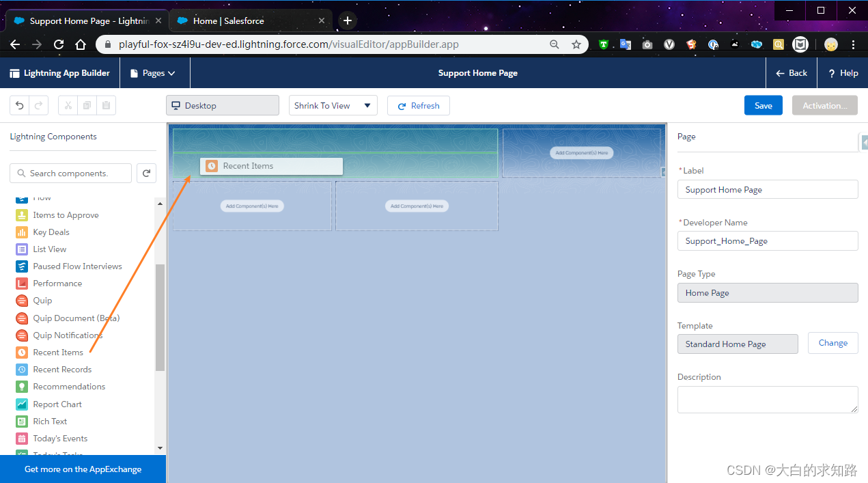Click the Back button in header
The image size is (868, 483).
[792, 73]
